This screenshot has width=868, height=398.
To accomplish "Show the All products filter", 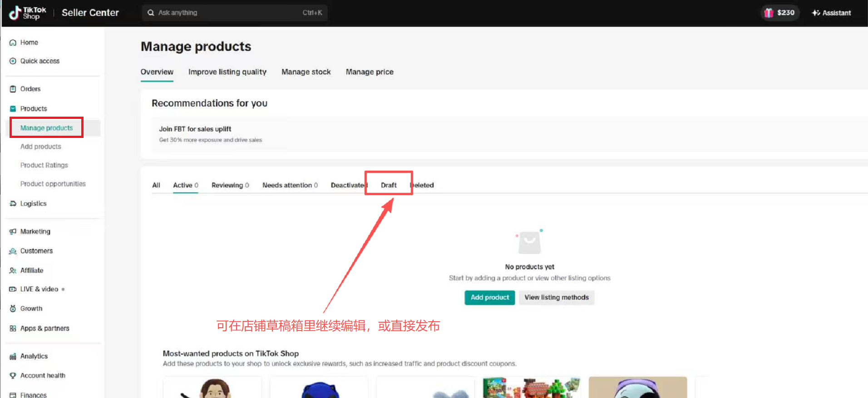I will tap(156, 185).
